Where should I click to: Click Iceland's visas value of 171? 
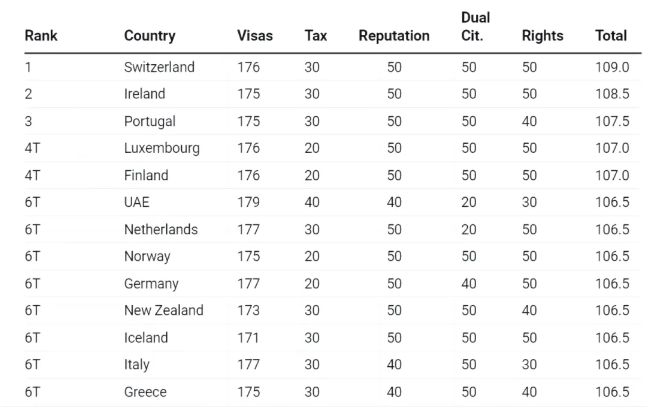pyautogui.click(x=250, y=337)
